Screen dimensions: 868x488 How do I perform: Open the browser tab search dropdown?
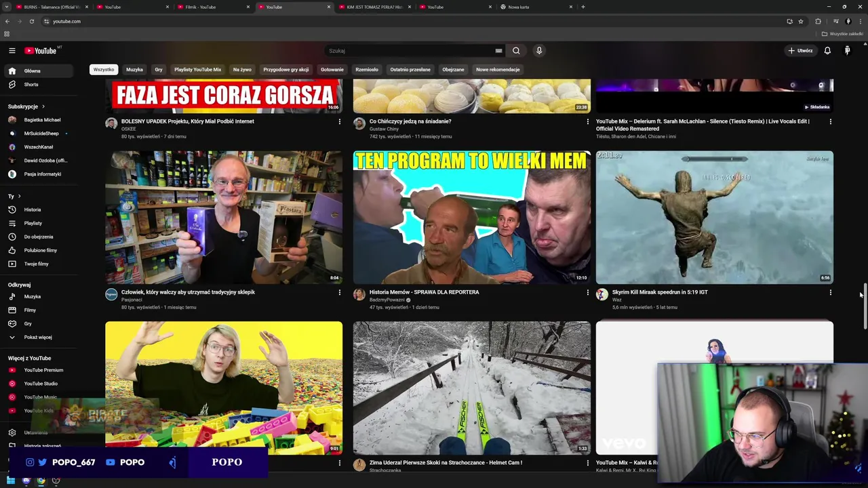[7, 7]
